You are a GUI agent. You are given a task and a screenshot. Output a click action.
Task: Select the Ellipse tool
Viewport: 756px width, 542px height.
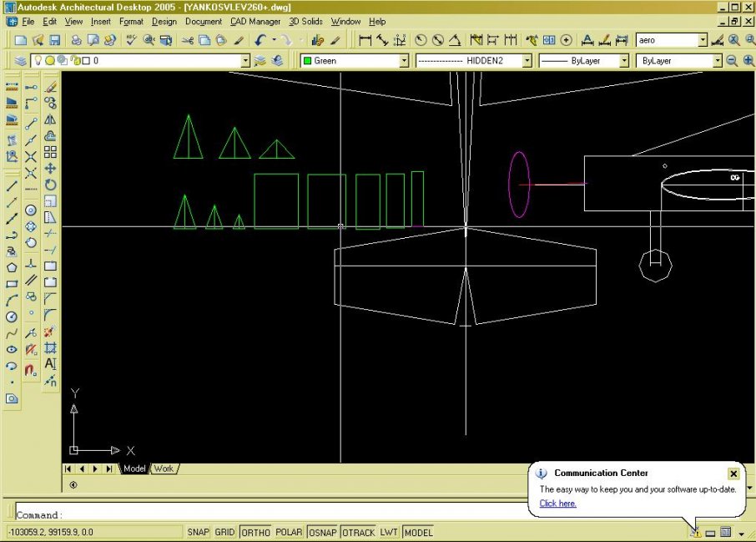(12, 349)
